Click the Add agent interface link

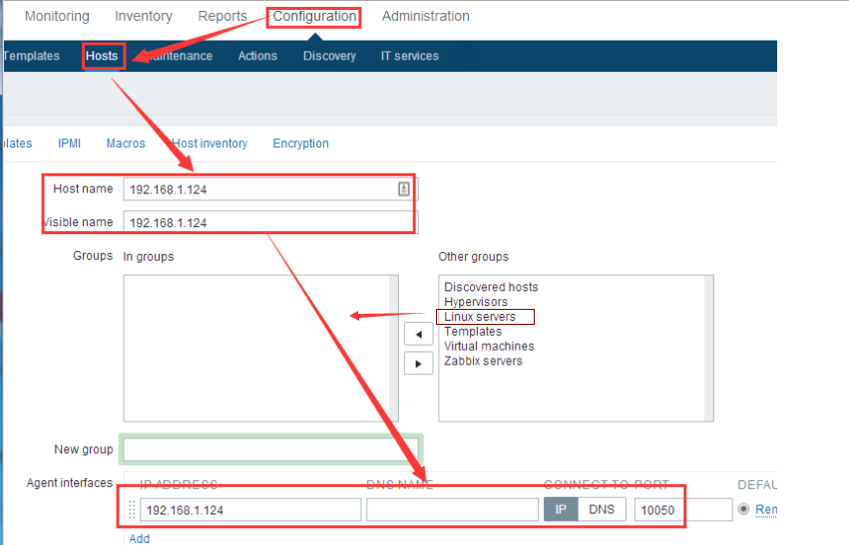tap(139, 539)
